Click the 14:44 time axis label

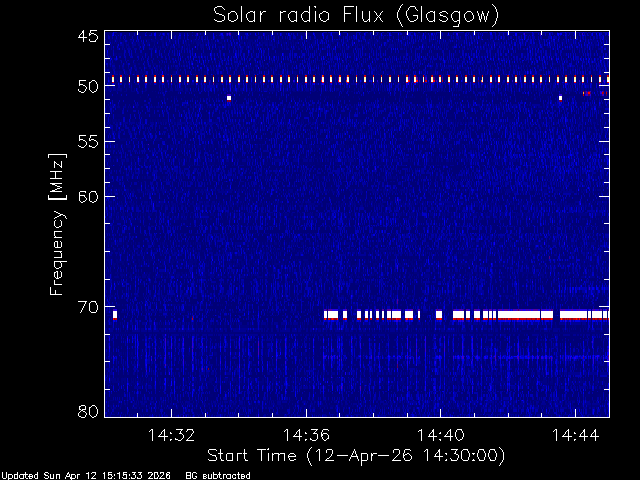[x=576, y=435]
